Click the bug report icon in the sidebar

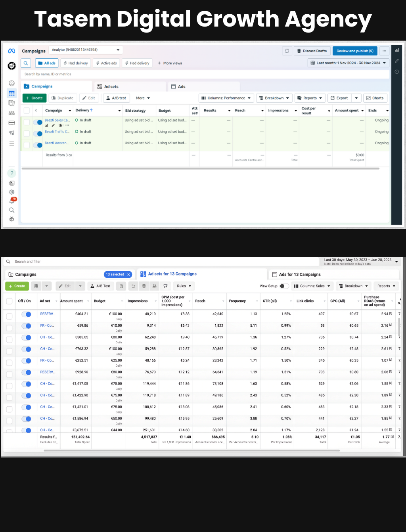pyautogui.click(x=11, y=219)
